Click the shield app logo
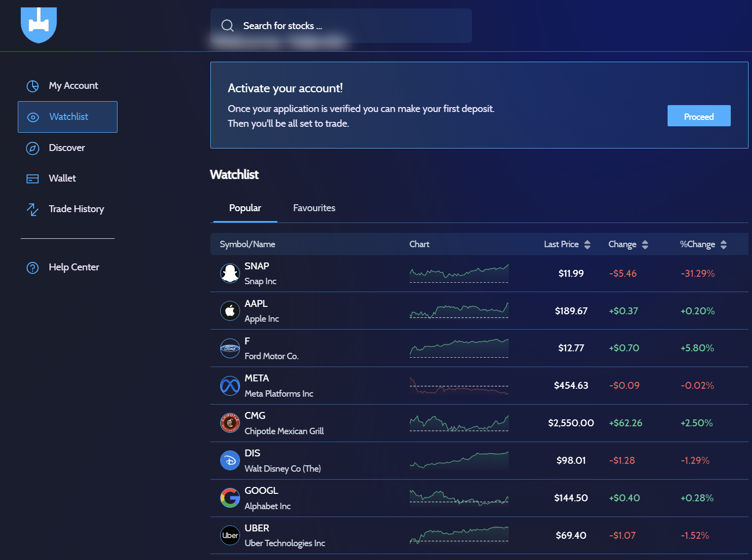This screenshot has height=560, width=752. 39,25
